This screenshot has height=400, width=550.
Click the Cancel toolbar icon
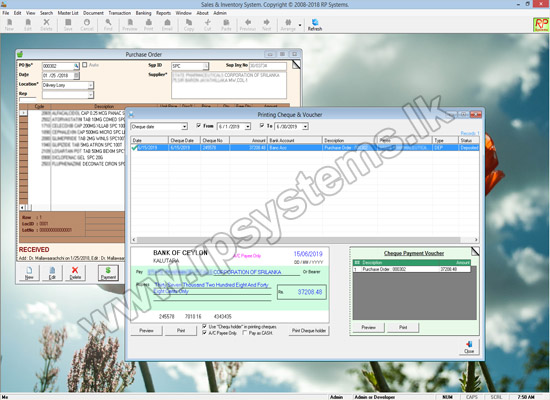click(87, 25)
